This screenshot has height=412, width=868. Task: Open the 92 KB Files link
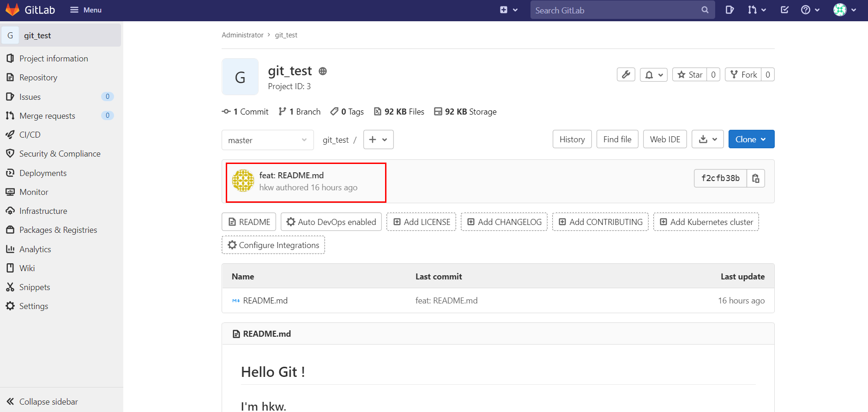click(x=399, y=112)
